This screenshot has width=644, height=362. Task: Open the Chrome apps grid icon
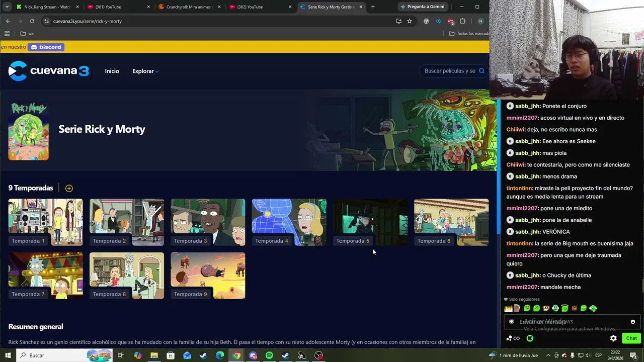click(7, 34)
